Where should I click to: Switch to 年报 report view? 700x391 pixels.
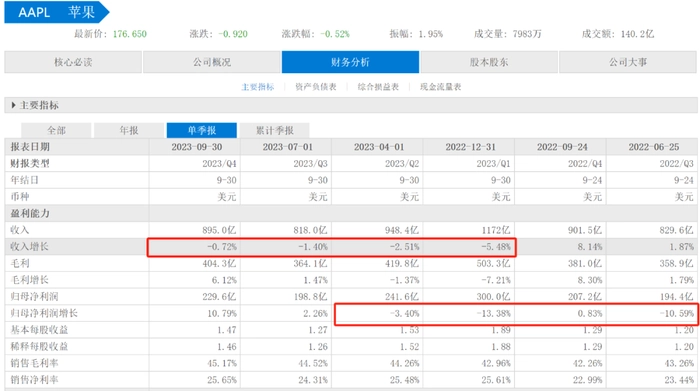[x=129, y=130]
